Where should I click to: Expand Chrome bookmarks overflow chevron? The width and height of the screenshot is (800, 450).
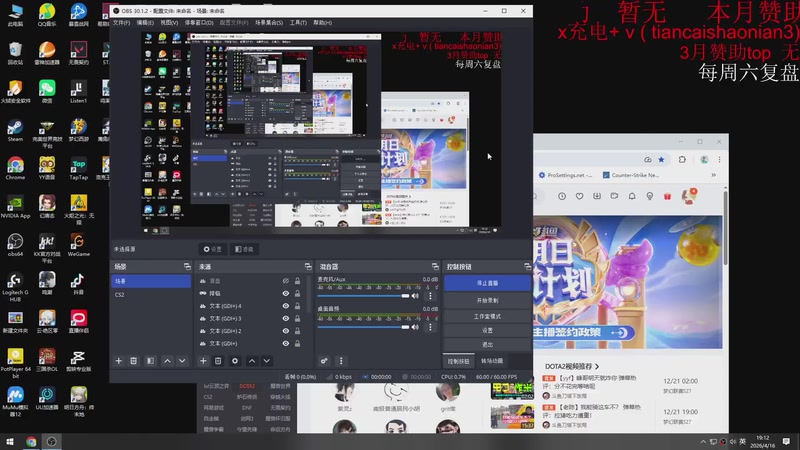[x=714, y=175]
